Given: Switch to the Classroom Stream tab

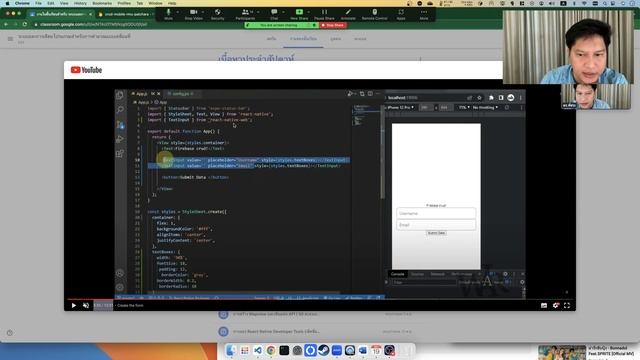Looking at the screenshot, I should point(271,39).
